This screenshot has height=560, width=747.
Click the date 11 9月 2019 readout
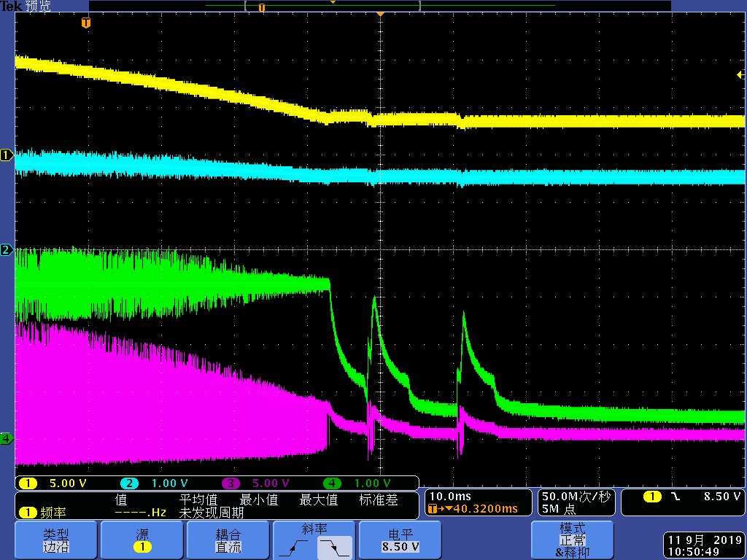703,540
